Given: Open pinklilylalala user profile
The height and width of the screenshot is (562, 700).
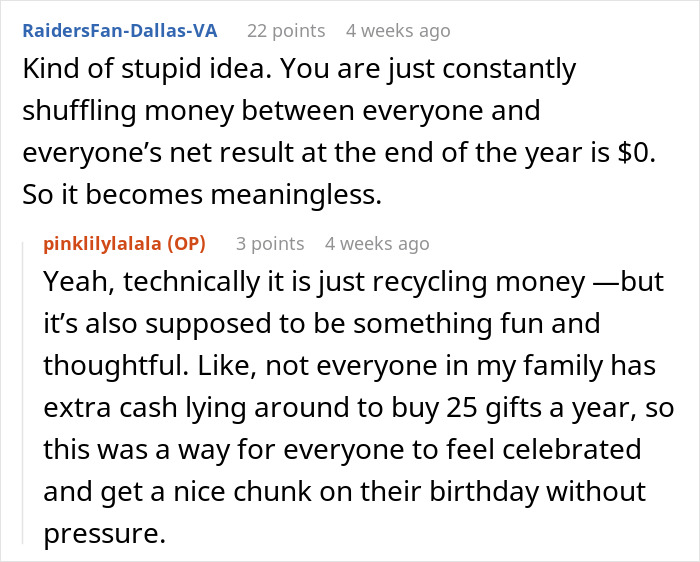Looking at the screenshot, I should [x=103, y=243].
